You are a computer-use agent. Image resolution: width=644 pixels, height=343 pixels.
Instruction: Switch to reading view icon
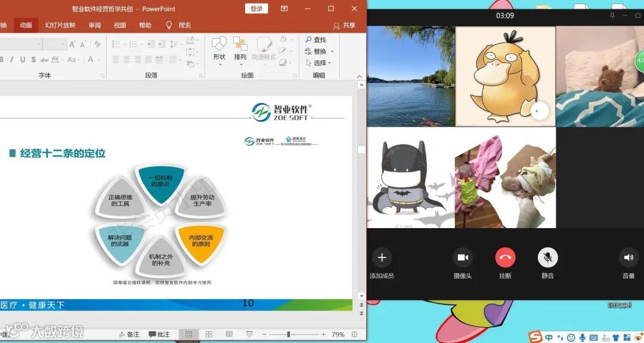click(229, 335)
